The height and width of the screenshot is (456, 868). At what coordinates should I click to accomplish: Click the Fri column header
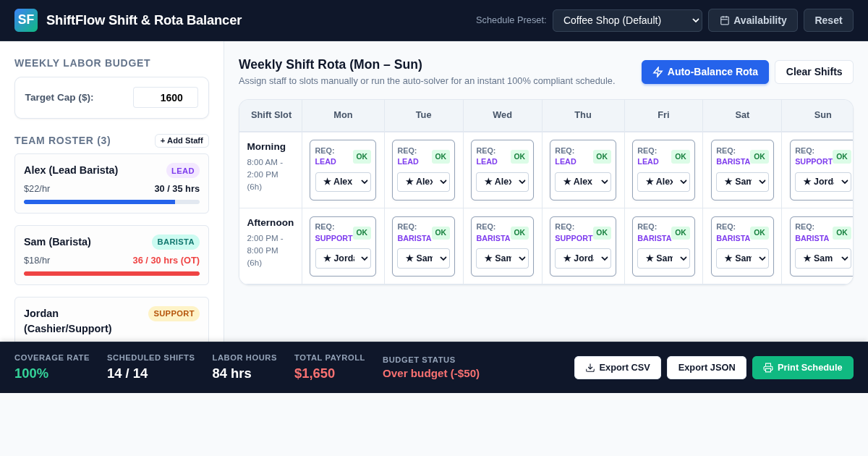[663, 115]
